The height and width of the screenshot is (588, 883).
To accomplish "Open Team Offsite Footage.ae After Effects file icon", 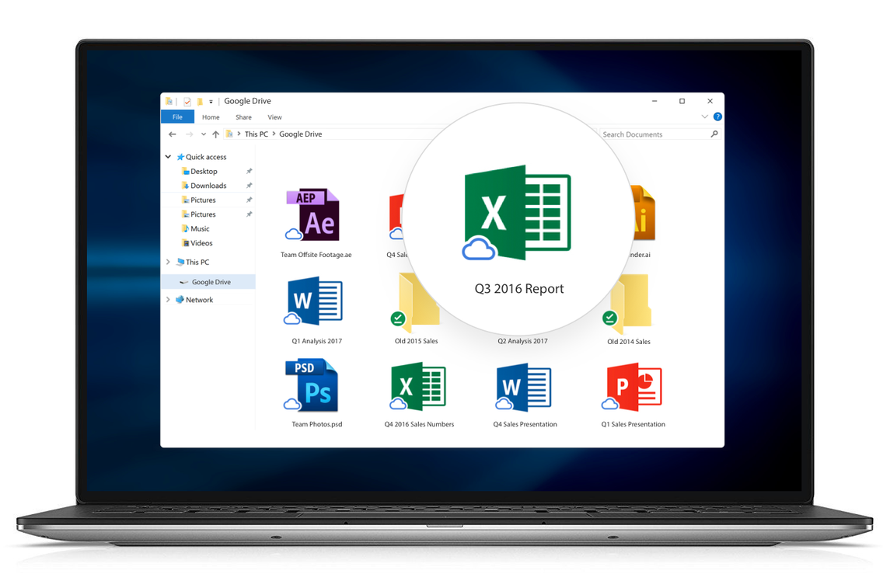I will point(312,215).
